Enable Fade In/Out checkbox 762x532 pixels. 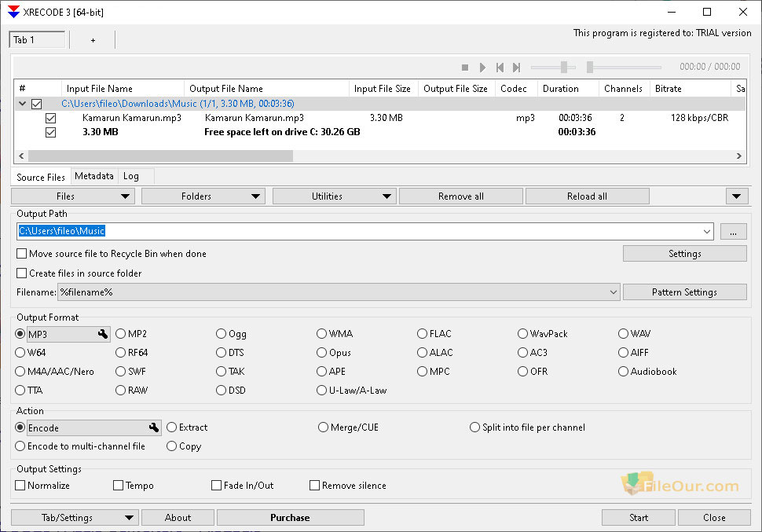pos(216,486)
